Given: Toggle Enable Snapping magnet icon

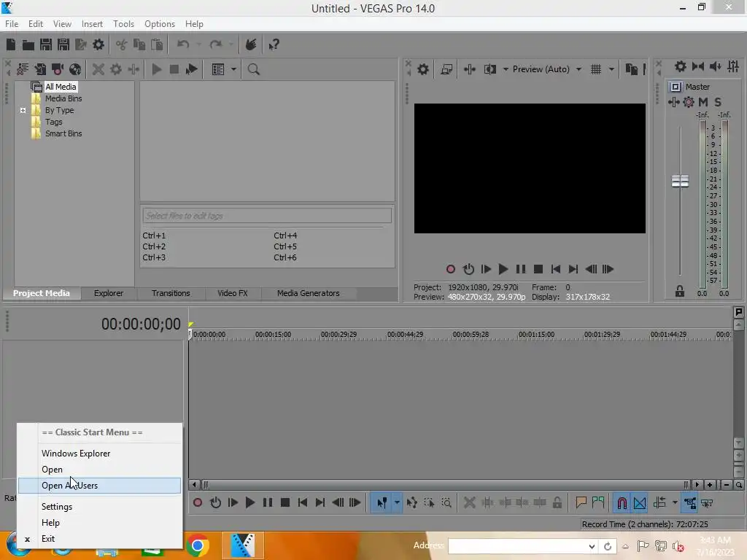Looking at the screenshot, I should (x=622, y=503).
